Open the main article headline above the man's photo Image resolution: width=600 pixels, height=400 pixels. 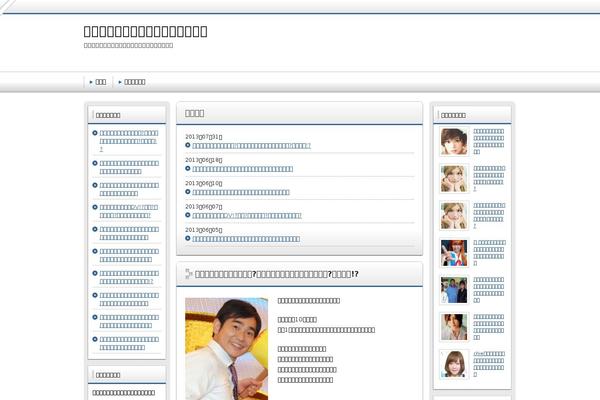coord(277,274)
